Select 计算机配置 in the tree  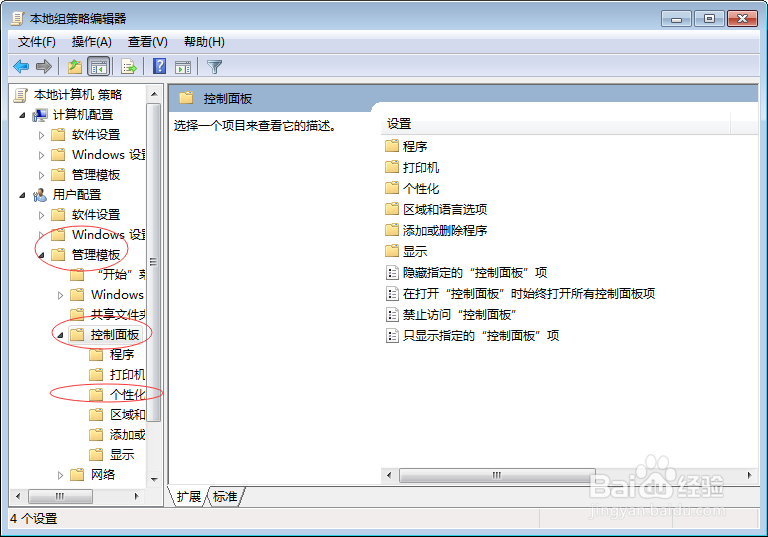click(82, 115)
